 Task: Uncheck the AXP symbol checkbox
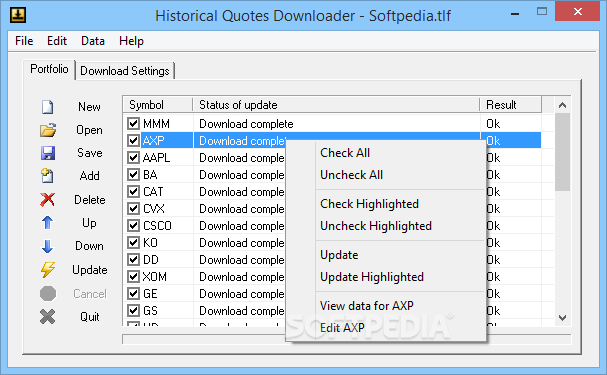[134, 140]
